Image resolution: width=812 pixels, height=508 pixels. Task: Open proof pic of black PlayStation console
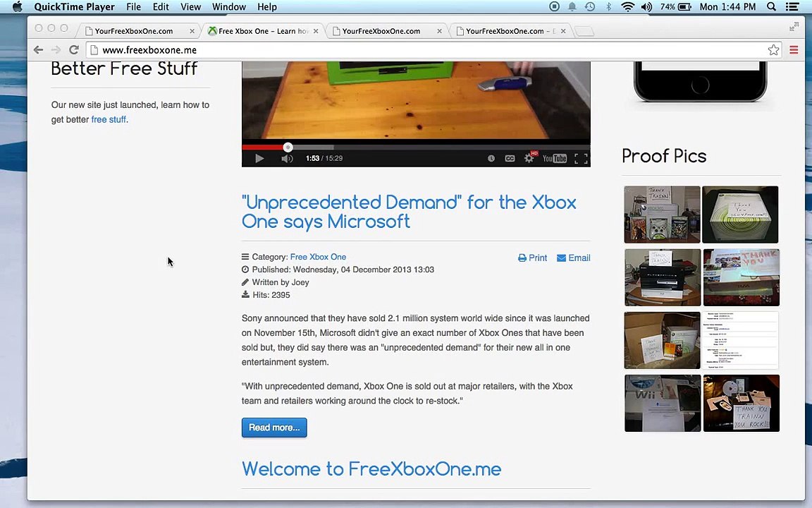[x=662, y=277]
